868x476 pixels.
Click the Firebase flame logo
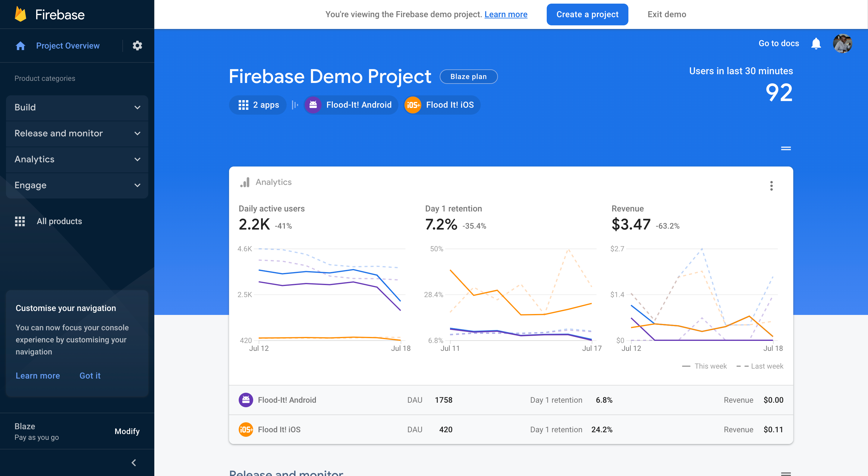[x=20, y=14]
